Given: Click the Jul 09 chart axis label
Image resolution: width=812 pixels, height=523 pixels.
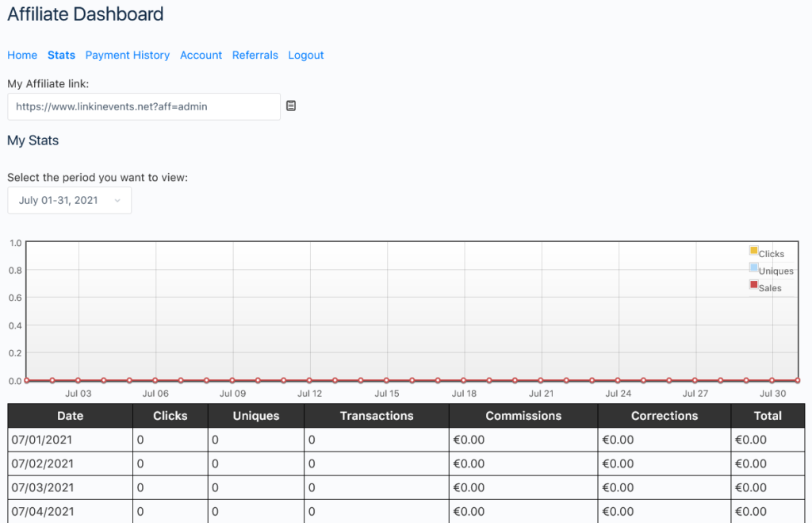Looking at the screenshot, I should 232,394.
